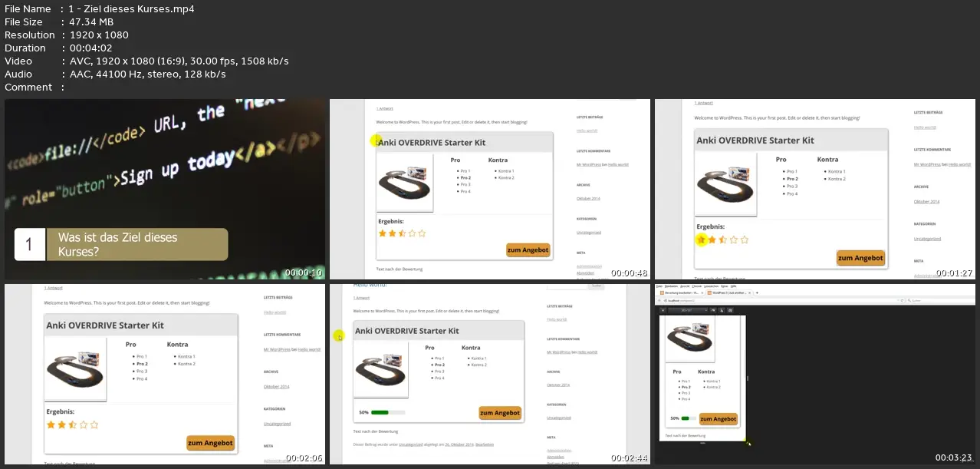Click the duration value '00:04:02'
This screenshot has height=469, width=980.
click(90, 48)
